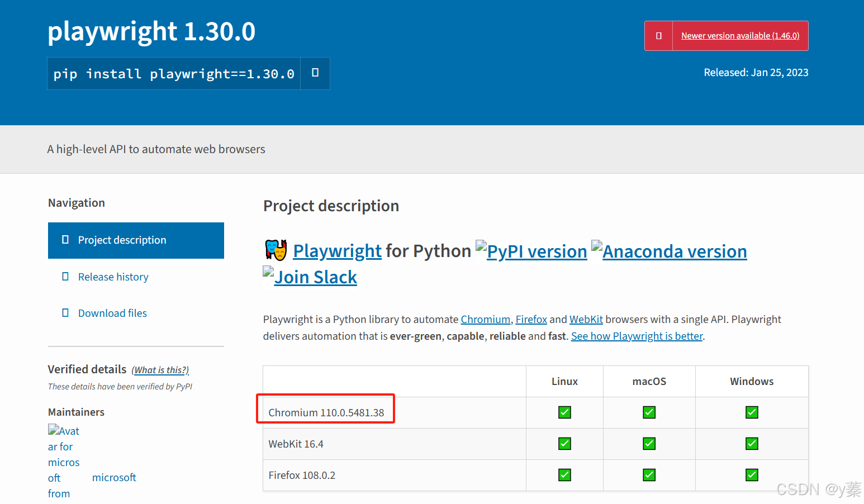Click the warning icon beside Newer version

[659, 36]
